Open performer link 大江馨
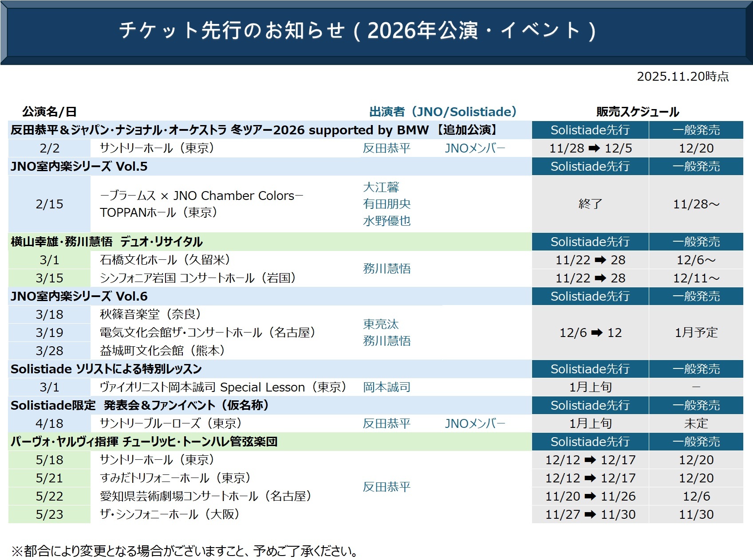The height and width of the screenshot is (560, 753). [x=381, y=188]
